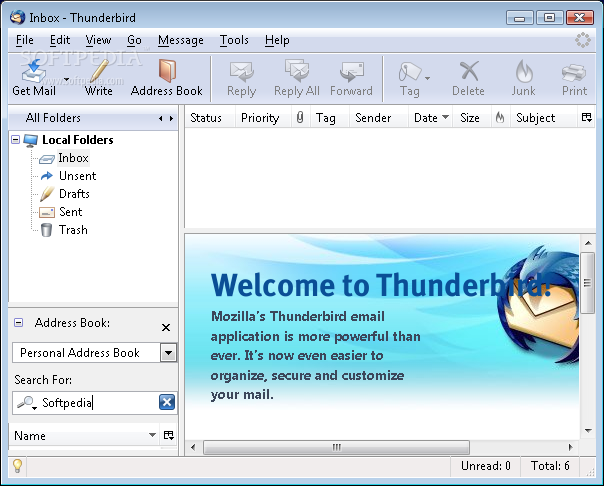
Task: Click the activity throbber icon
Action: pos(583,40)
